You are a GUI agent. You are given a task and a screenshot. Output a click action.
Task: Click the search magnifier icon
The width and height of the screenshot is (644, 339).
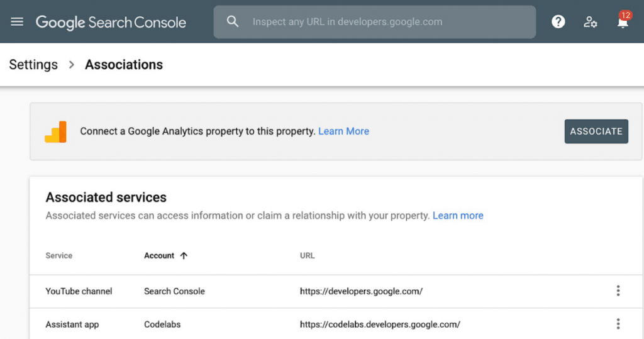coord(233,22)
